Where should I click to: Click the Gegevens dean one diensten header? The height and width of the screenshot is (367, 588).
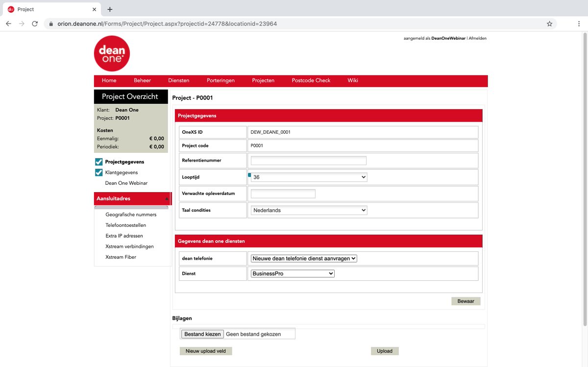[329, 241]
